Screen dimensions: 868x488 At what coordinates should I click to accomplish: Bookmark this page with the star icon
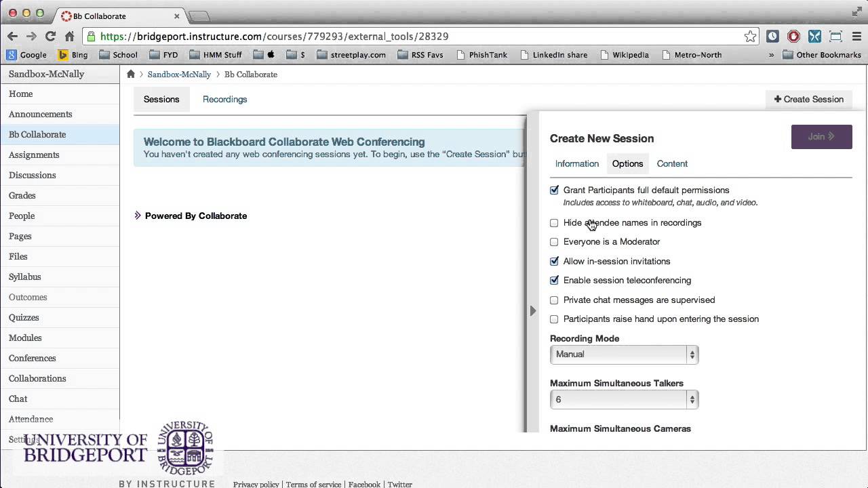tap(750, 37)
